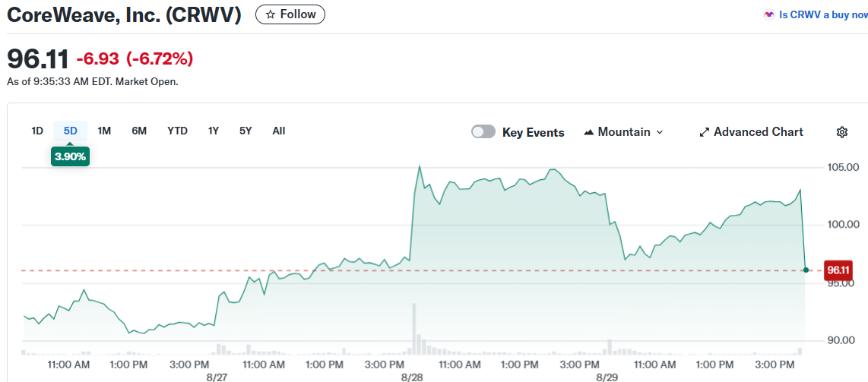Click the red 96.11 price label on axis
Screen dimensions: 868x382
point(838,270)
